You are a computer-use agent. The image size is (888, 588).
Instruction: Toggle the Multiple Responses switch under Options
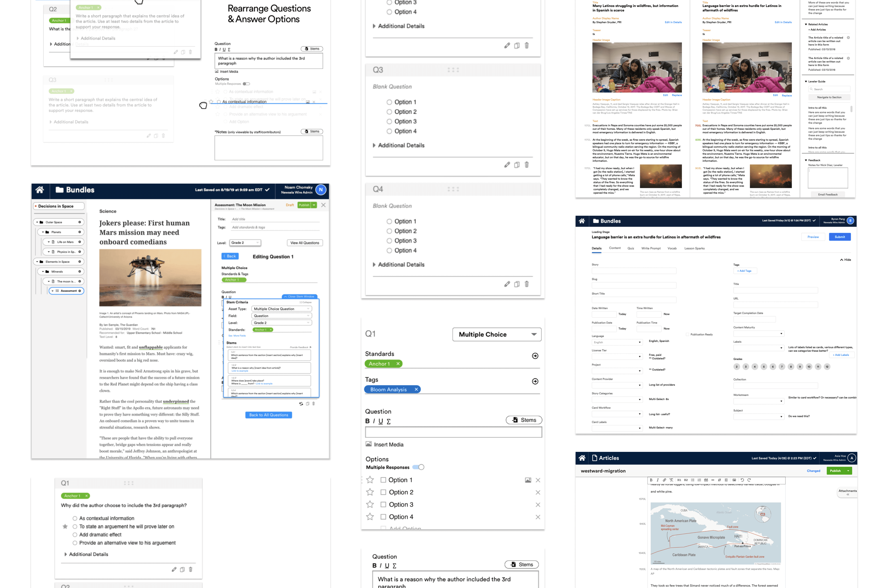418,467
